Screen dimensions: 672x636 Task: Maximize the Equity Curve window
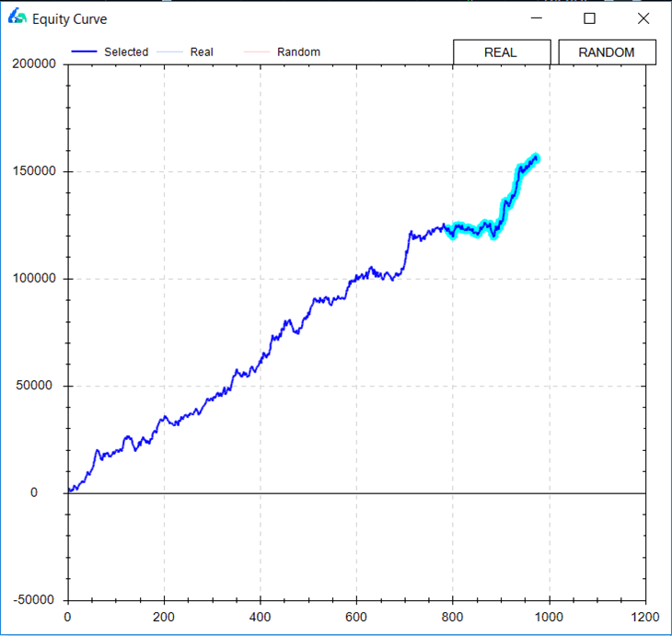click(x=590, y=18)
